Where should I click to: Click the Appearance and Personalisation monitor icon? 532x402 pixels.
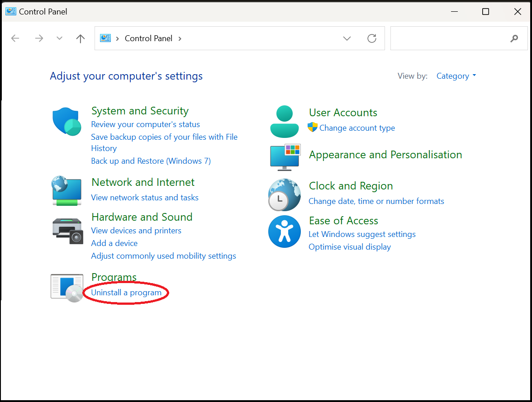285,157
